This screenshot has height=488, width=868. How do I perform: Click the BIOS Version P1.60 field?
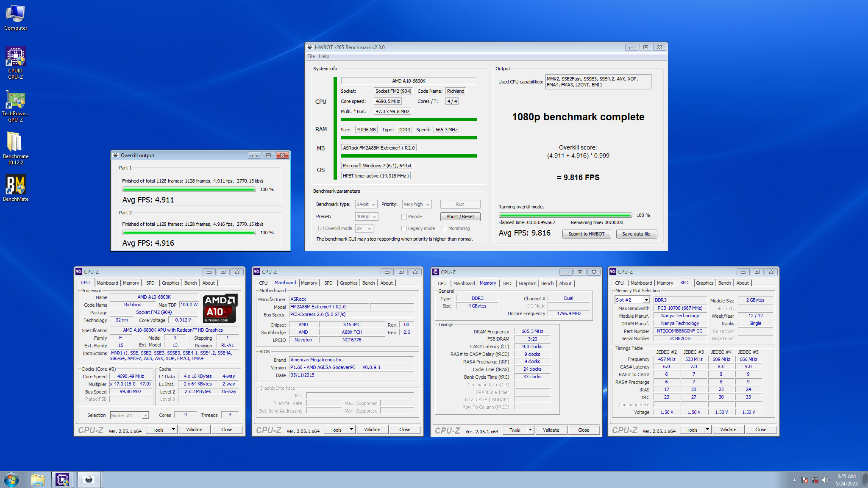(351, 367)
